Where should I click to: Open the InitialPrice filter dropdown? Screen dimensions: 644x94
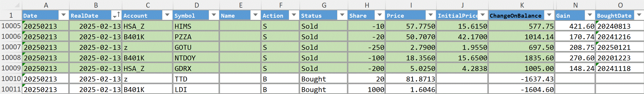point(482,15)
